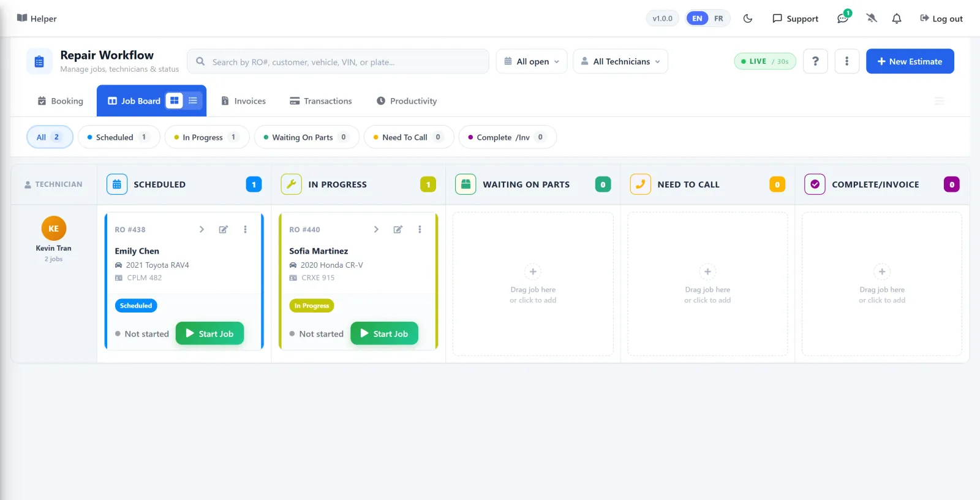
Task: Open the All open filter dropdown
Action: coord(532,61)
